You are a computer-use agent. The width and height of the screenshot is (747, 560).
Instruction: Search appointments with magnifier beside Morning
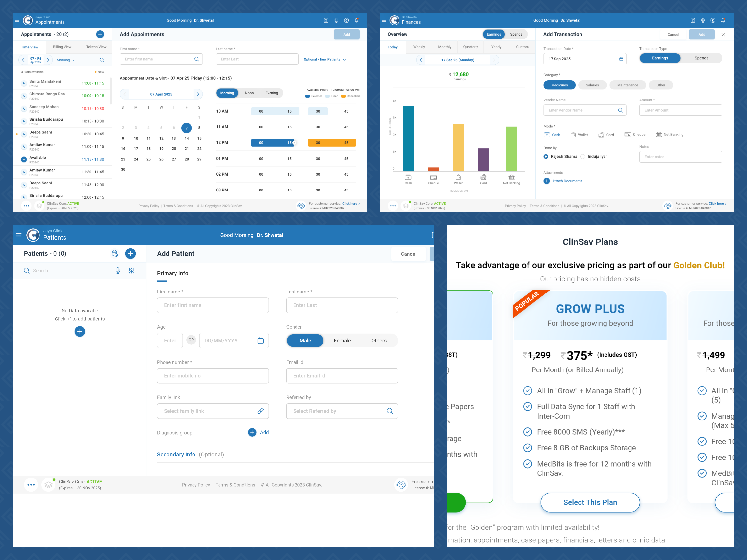[x=102, y=60]
